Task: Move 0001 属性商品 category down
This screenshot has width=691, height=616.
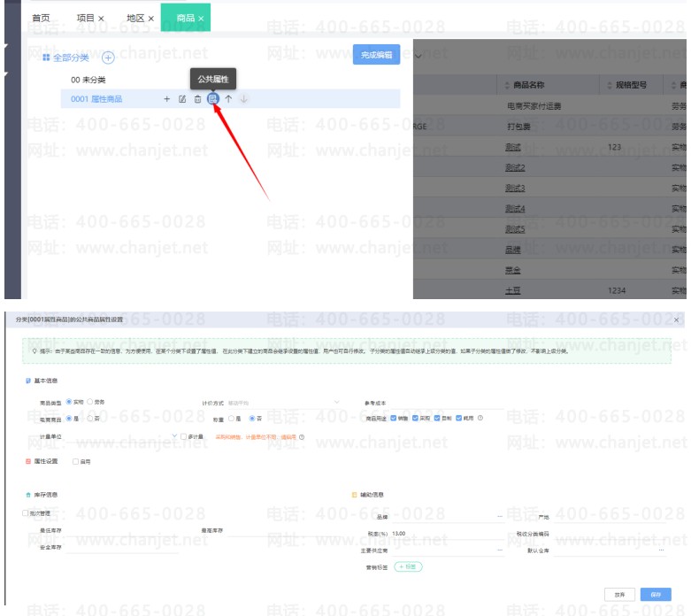Action: click(243, 99)
